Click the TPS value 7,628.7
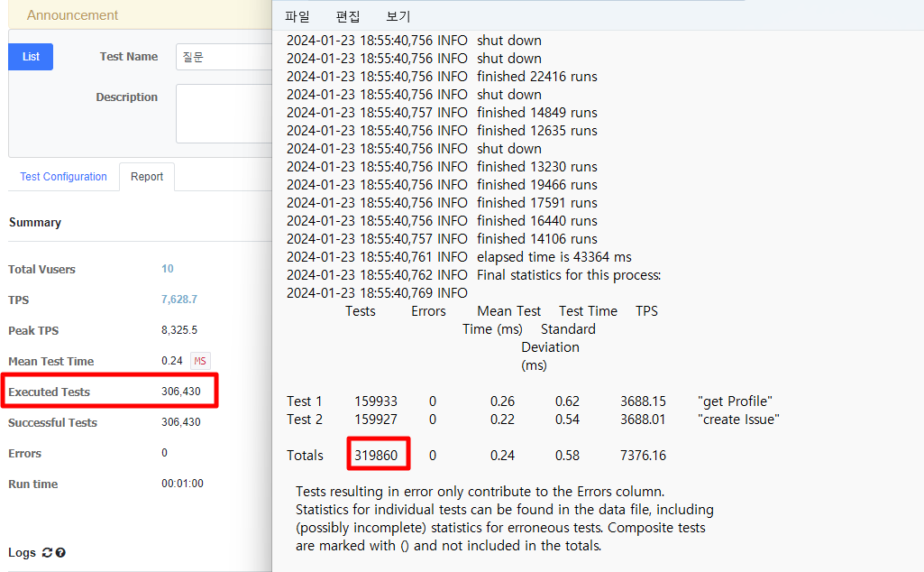924x572 pixels. pos(178,300)
